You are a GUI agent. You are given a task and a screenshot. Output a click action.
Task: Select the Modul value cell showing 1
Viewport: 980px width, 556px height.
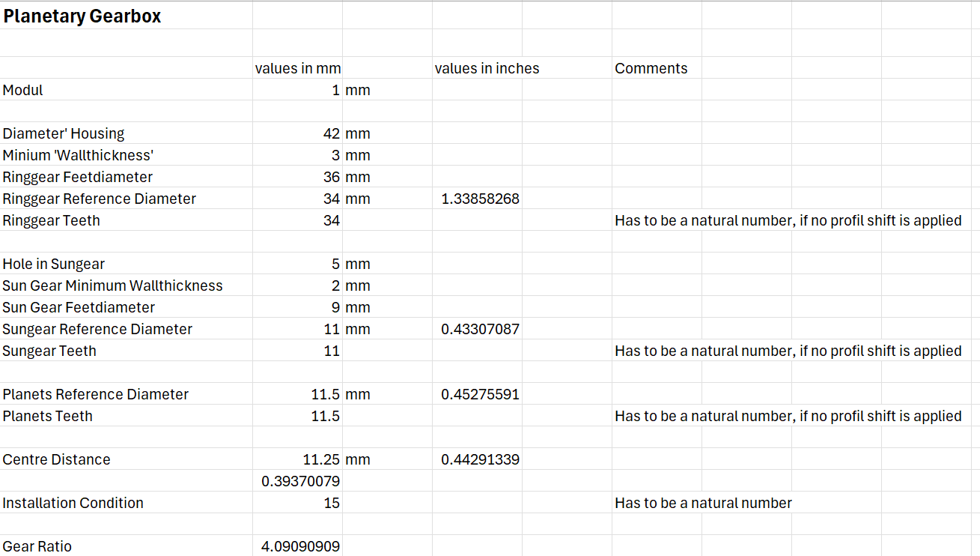pyautogui.click(x=297, y=90)
